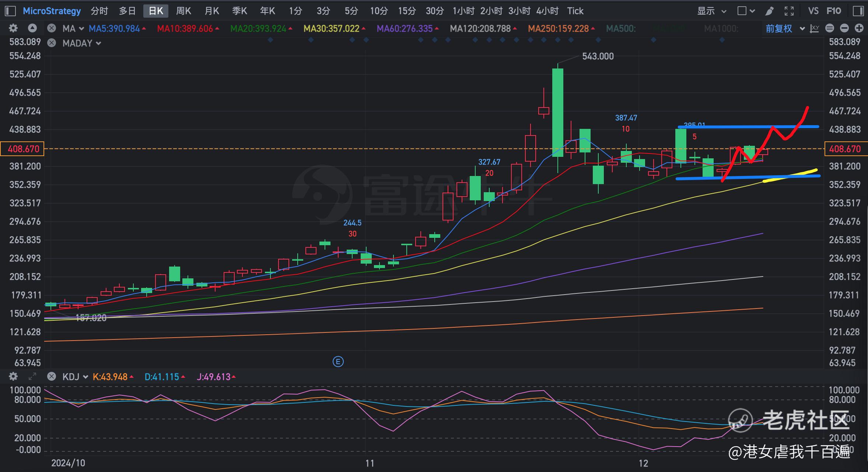The image size is (868, 472).
Task: Select the 季K quarterly candlestick tab
Action: point(239,11)
